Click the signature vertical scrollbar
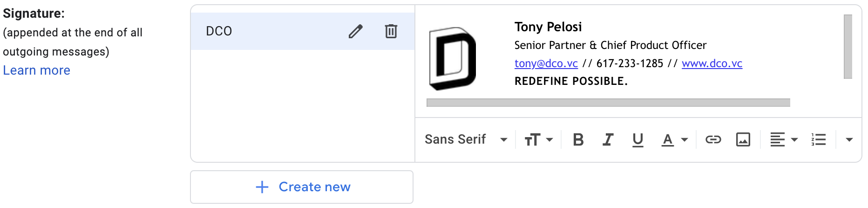The image size is (868, 208). 848,47
